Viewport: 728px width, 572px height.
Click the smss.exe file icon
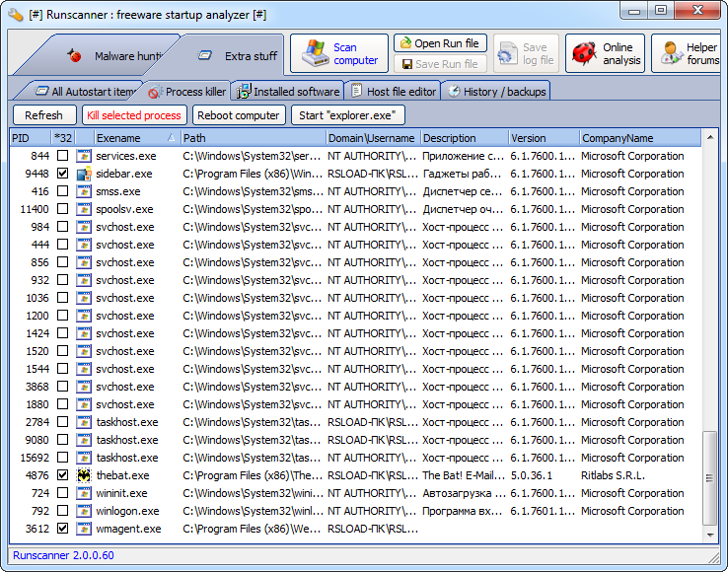coord(84,191)
